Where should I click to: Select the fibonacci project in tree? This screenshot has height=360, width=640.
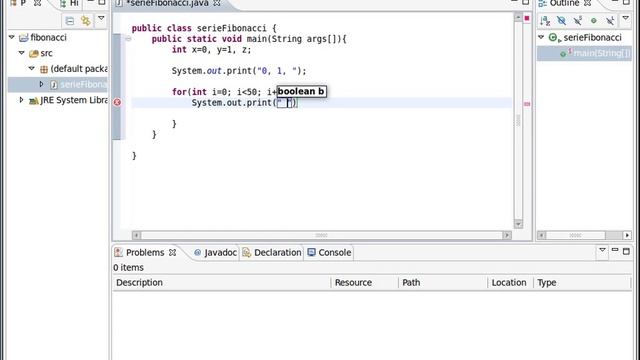point(48,38)
